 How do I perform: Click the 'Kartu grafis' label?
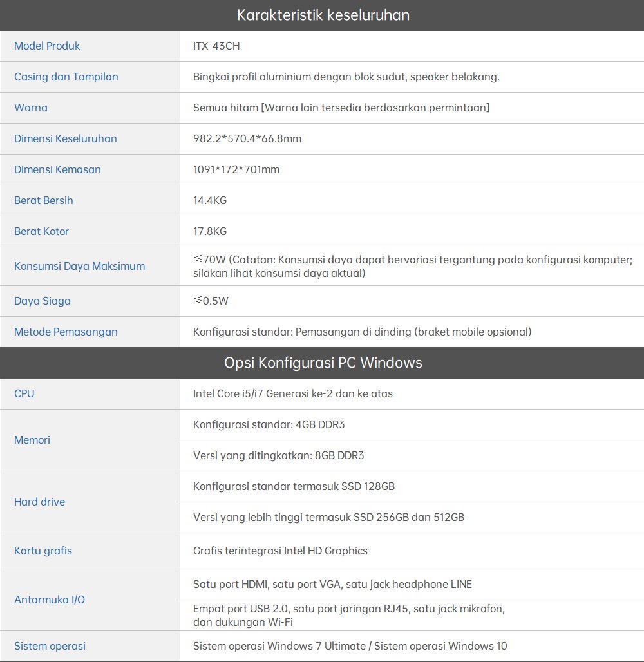click(x=43, y=551)
